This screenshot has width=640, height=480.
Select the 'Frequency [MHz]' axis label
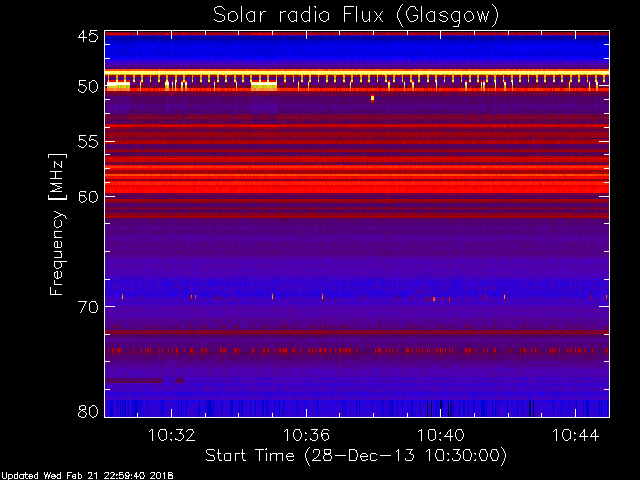tap(57, 224)
